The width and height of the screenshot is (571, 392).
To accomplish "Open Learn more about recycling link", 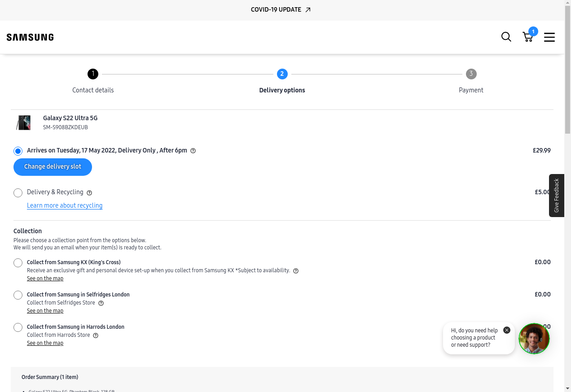I will point(65,205).
